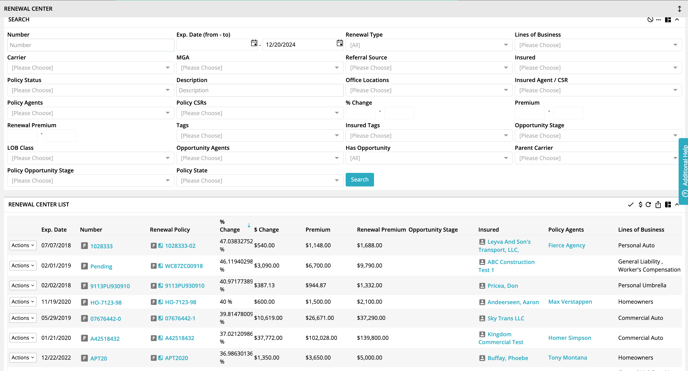Click the Description input field
Screen dimensions: 688x371
pyautogui.click(x=260, y=90)
